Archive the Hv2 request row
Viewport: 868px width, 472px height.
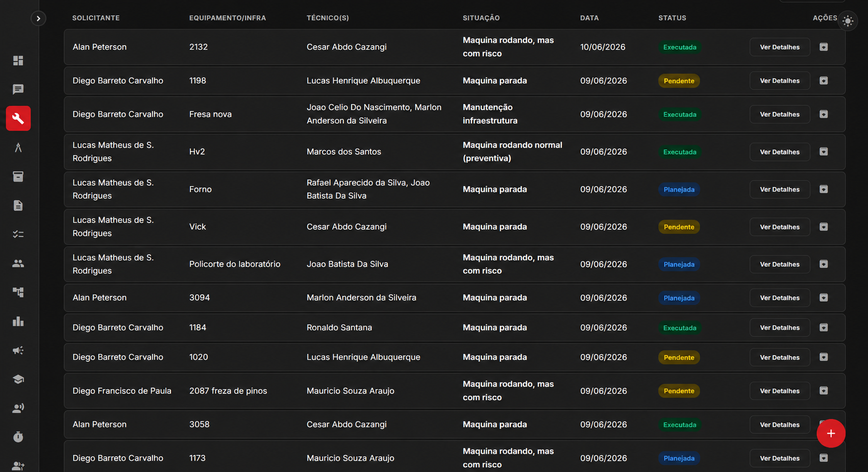click(x=824, y=152)
